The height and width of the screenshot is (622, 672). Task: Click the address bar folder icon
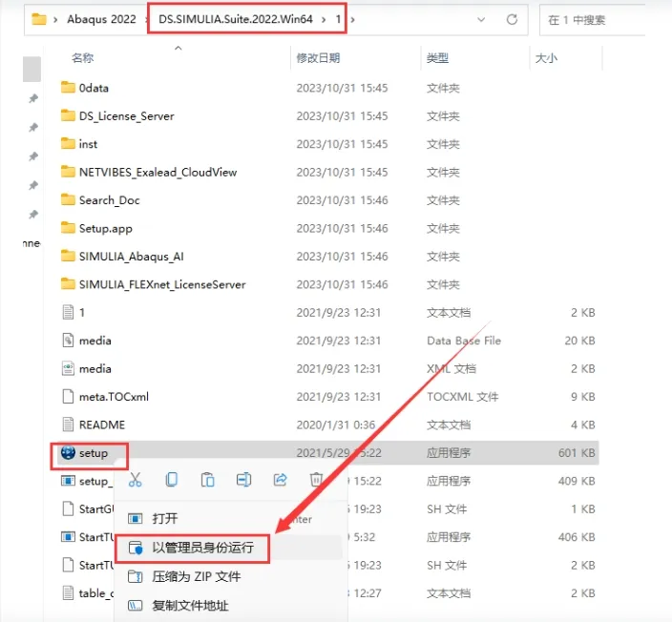point(39,19)
